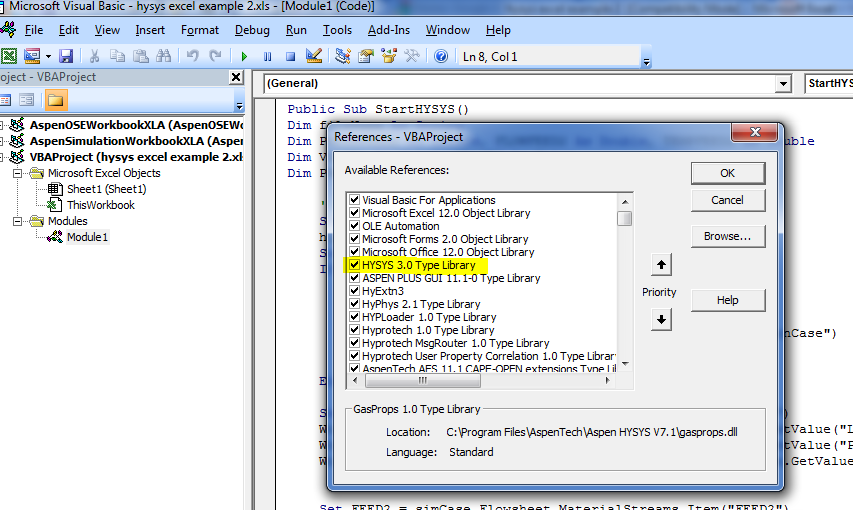Open the Insert menu
853x510 pixels.
tap(150, 30)
